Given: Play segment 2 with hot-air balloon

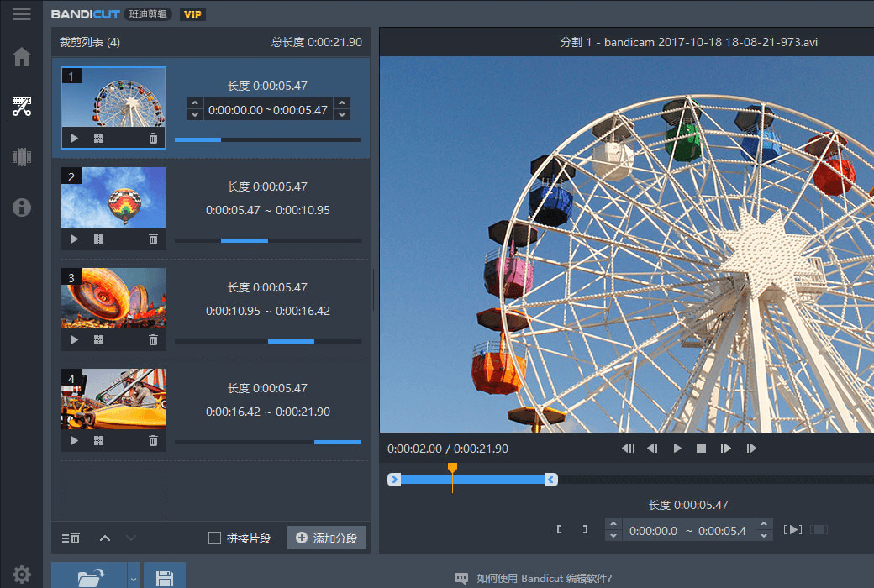Looking at the screenshot, I should pyautogui.click(x=74, y=239).
